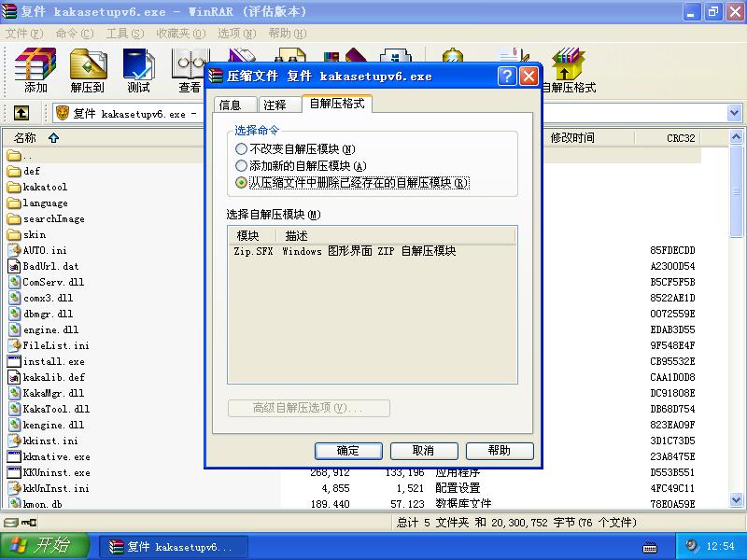Select kknative.exe file

(x=49, y=456)
